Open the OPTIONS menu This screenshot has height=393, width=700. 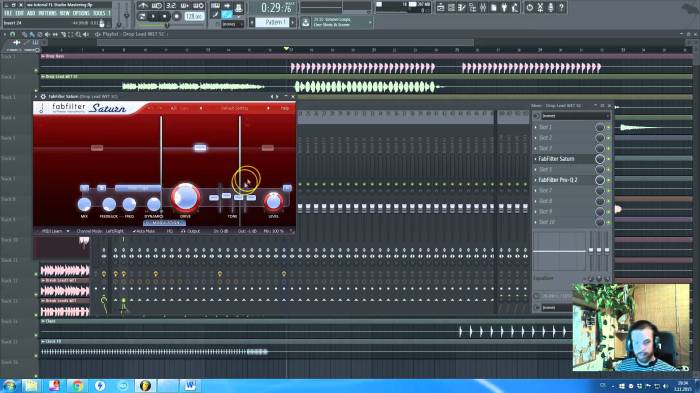click(81, 13)
